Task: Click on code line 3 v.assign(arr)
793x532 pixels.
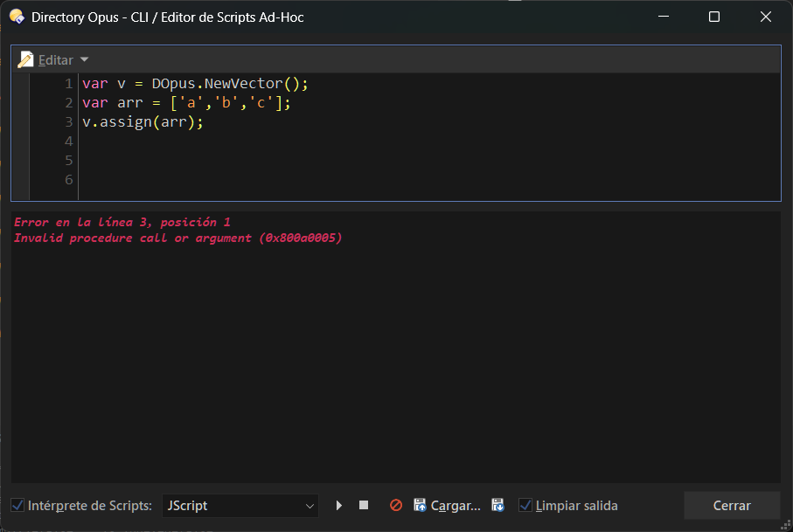Action: 143,122
